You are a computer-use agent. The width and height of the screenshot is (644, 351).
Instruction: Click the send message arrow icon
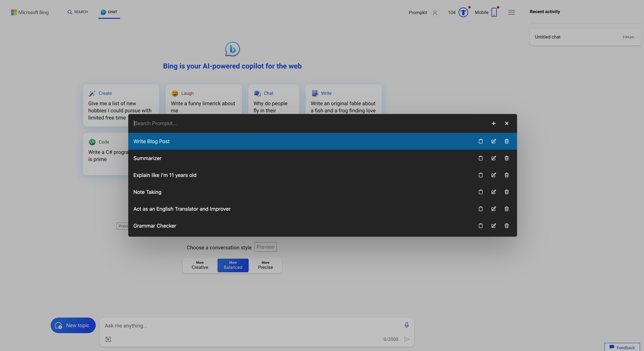(x=407, y=339)
